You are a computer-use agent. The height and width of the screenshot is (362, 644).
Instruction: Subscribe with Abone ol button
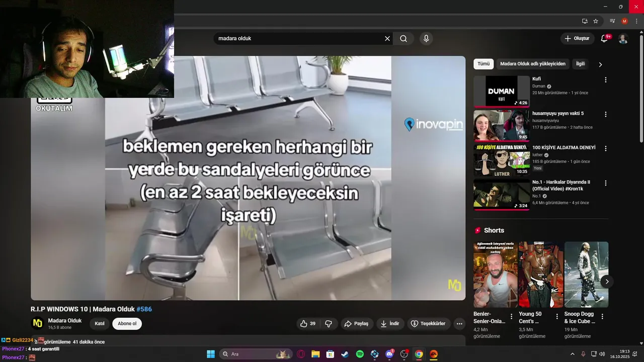pyautogui.click(x=127, y=324)
